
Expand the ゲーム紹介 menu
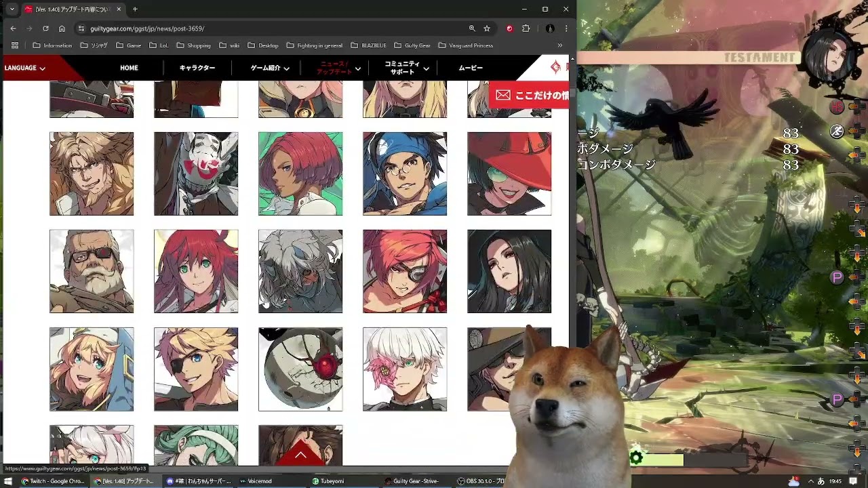pos(270,68)
